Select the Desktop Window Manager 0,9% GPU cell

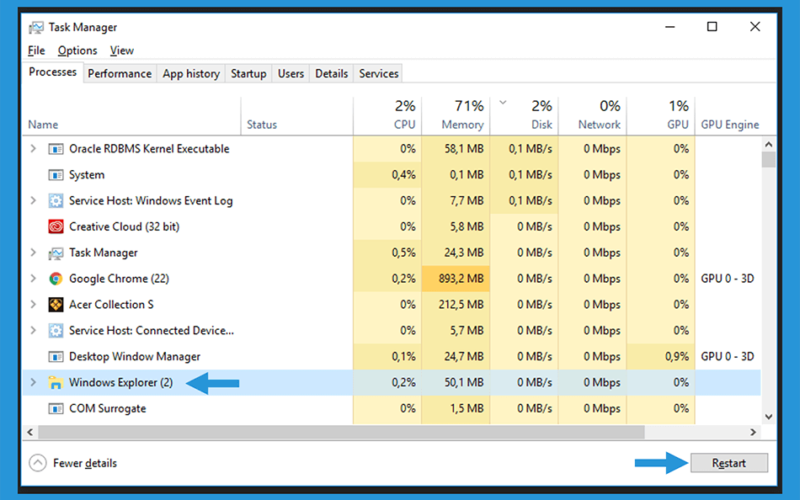click(x=661, y=357)
